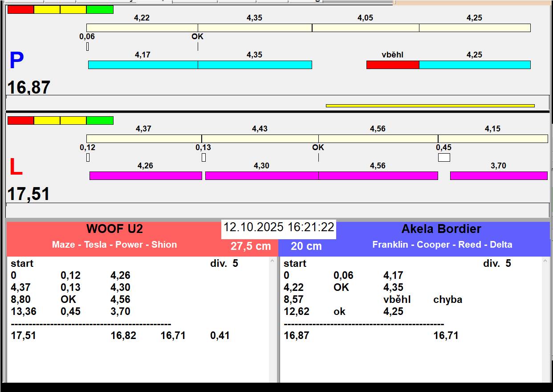Click the scroll-up arrow in WOOF U2 panel
Screen dimensions: 553x392
tap(272, 261)
